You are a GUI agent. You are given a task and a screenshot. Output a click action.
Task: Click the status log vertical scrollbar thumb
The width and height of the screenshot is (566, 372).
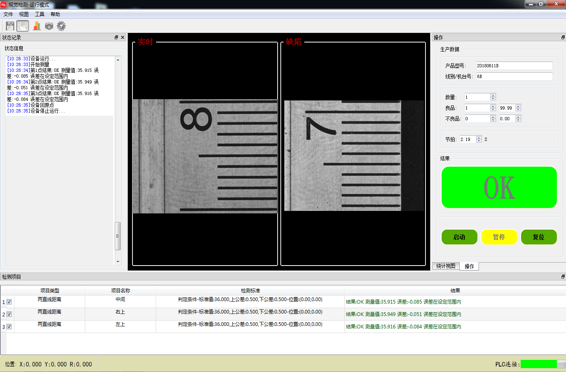point(117,236)
